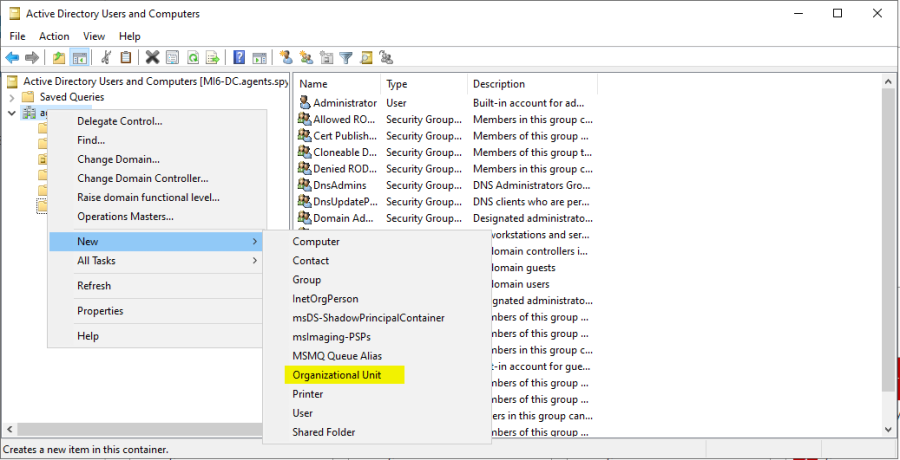
Task: Click the Back arrow in toolbar
Action: [x=12, y=58]
